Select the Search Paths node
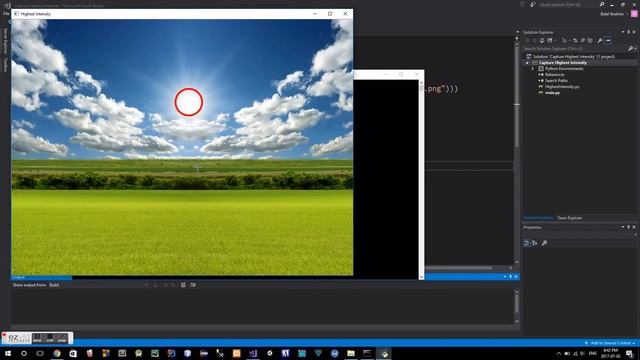This screenshot has height=360, width=640. click(556, 81)
